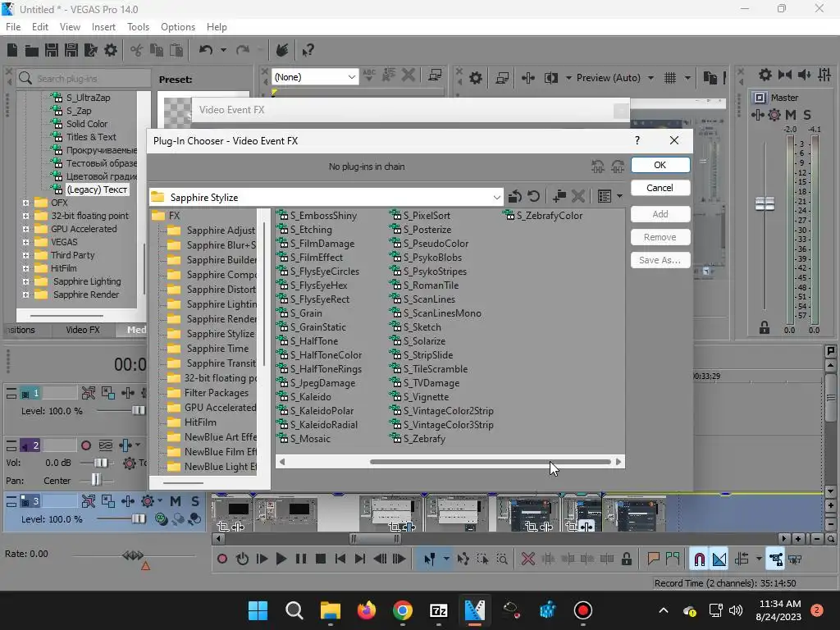Screen dimensions: 840x630
Task: Click the Loop Playback button
Action: (242, 559)
